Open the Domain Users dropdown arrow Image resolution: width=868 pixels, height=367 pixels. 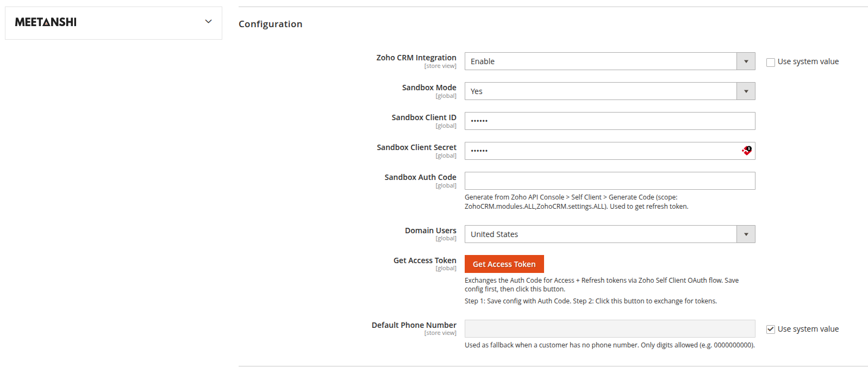point(746,234)
